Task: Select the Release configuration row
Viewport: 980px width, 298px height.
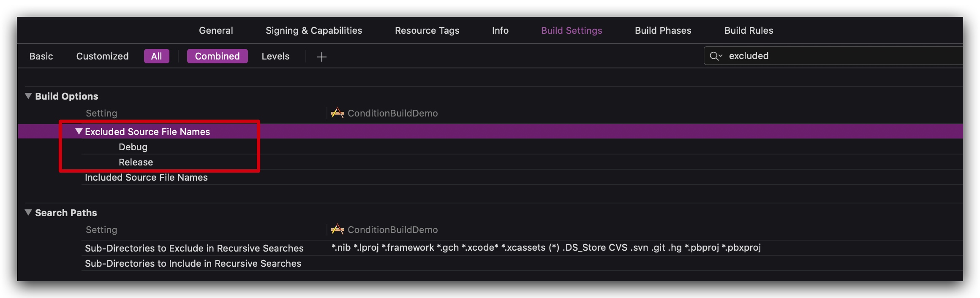Action: pos(136,162)
